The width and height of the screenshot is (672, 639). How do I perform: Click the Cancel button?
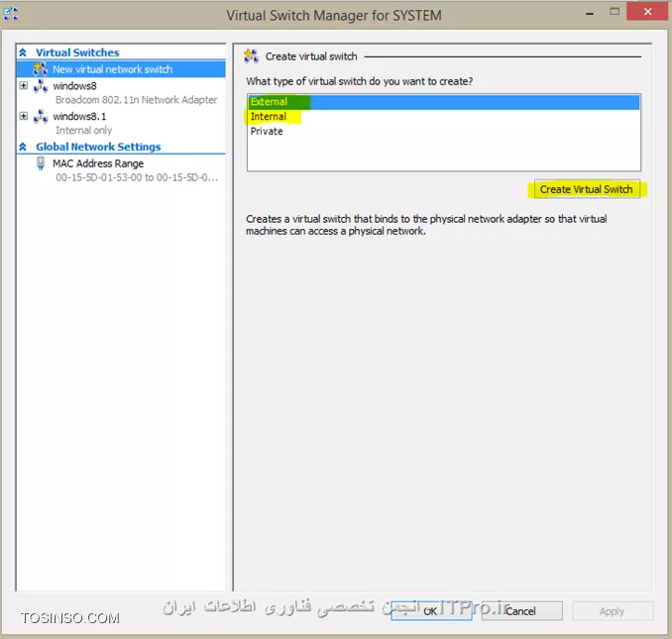point(521,611)
